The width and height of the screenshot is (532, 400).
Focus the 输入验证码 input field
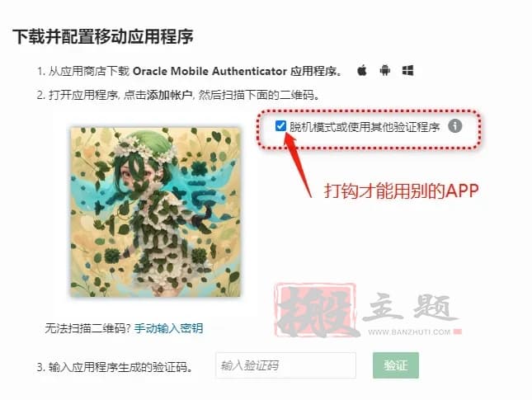click(285, 365)
